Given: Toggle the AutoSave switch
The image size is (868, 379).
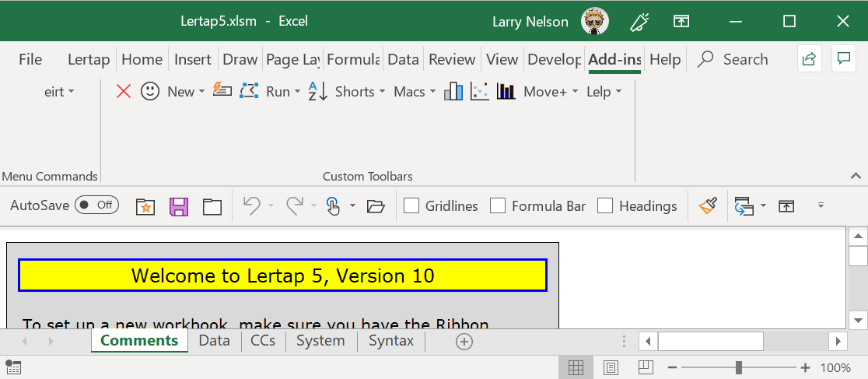Looking at the screenshot, I should pos(96,205).
